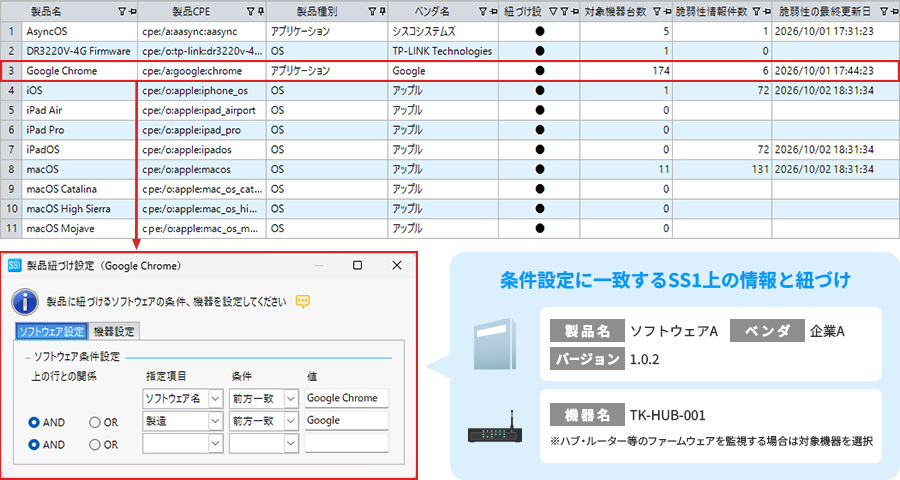Select the iPad Air product row
The width and height of the screenshot is (900, 480).
pyautogui.click(x=450, y=110)
